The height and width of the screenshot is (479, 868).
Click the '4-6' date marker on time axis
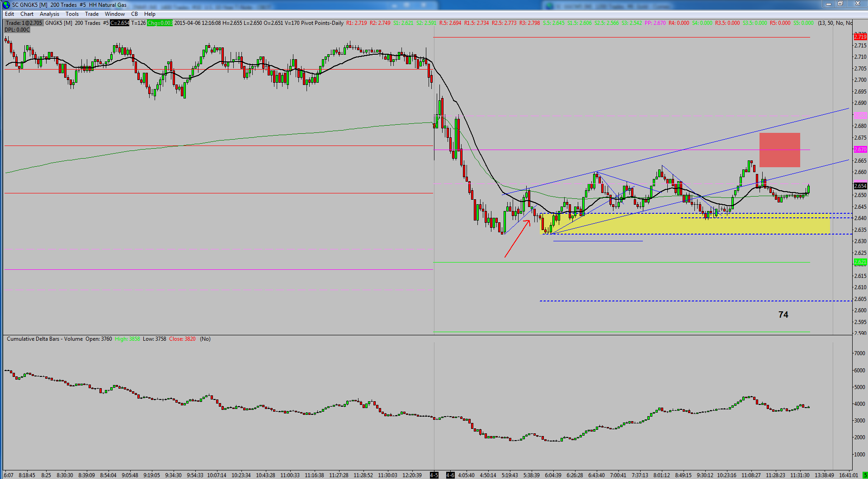pos(450,475)
